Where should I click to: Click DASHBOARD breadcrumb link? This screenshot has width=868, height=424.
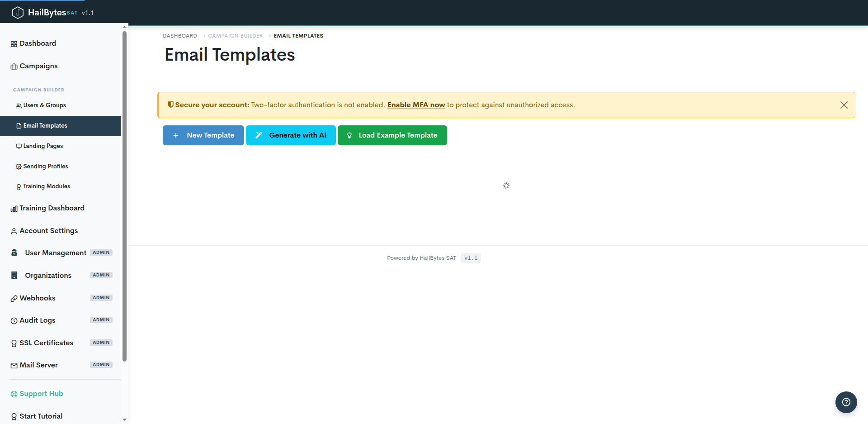(x=180, y=36)
